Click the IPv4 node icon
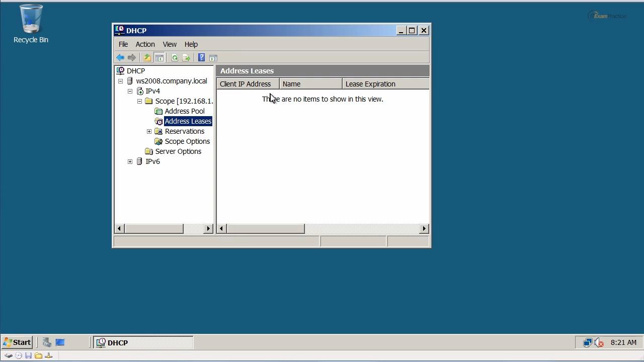This screenshot has height=362, width=644. 139,91
